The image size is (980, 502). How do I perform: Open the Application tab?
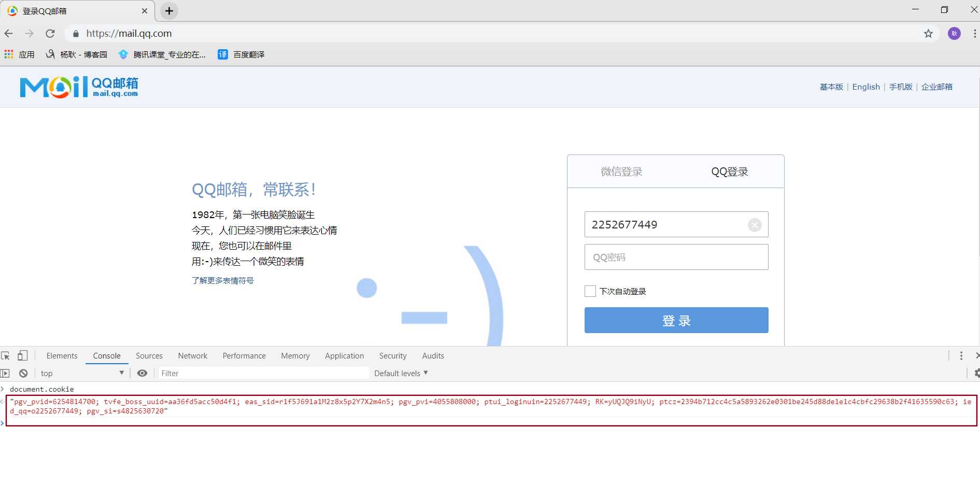click(345, 356)
